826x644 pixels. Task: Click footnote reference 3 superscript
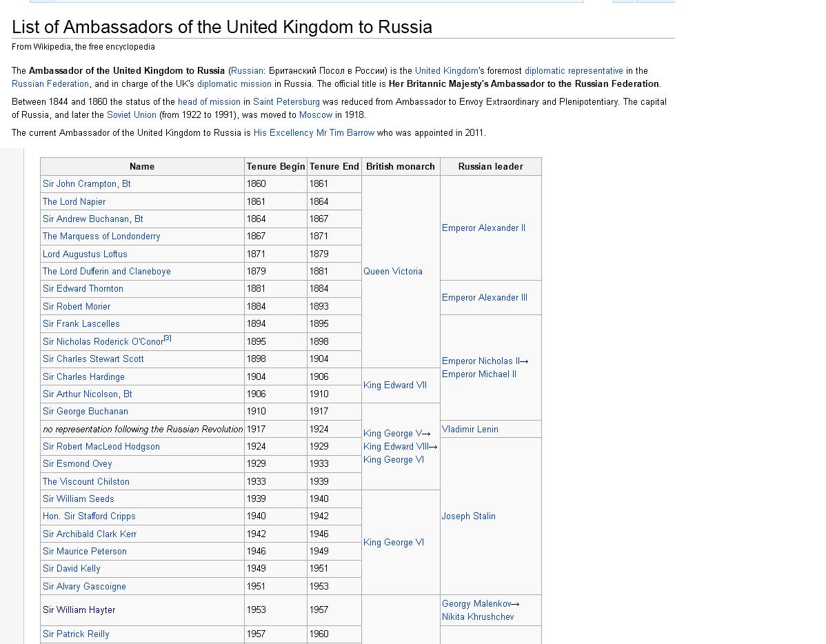tap(168, 338)
